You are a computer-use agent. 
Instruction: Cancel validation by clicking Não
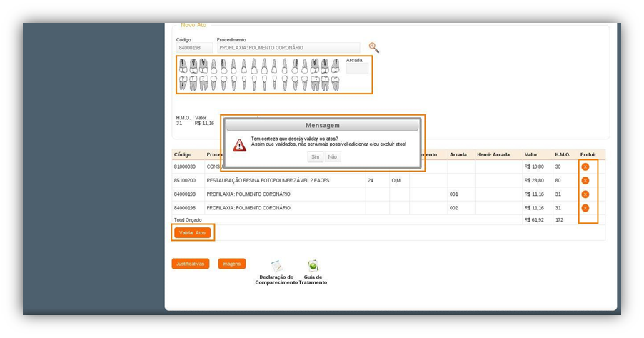(x=332, y=156)
